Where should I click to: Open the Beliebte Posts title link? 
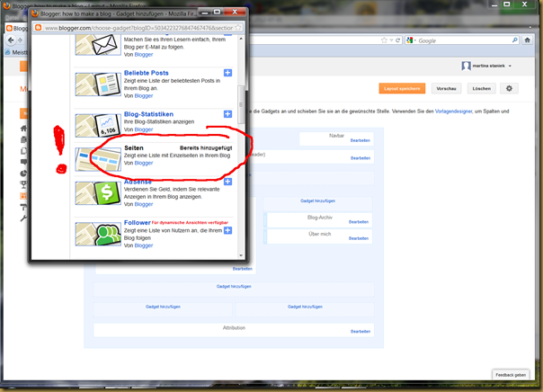tap(147, 73)
